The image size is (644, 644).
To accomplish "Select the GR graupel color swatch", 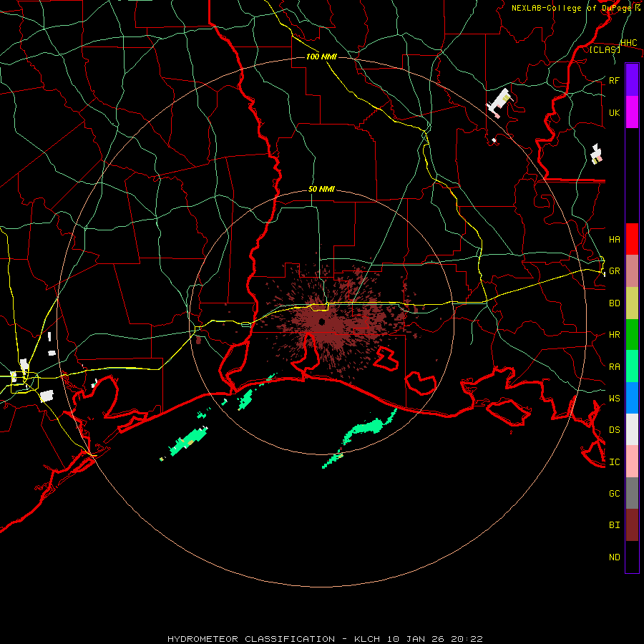I will pos(632,271).
